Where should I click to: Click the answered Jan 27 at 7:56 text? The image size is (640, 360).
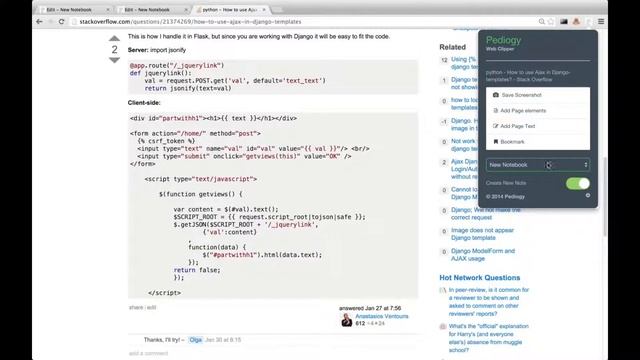pos(370,308)
